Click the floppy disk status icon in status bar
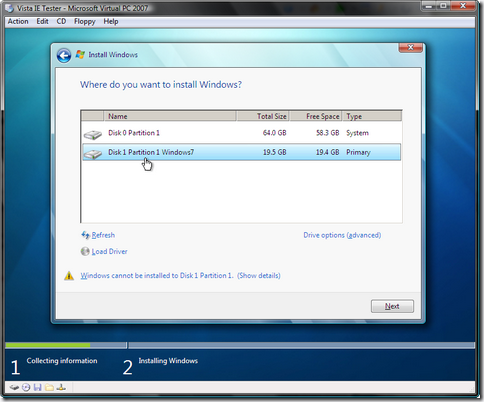This screenshot has width=484, height=402. pos(38,387)
